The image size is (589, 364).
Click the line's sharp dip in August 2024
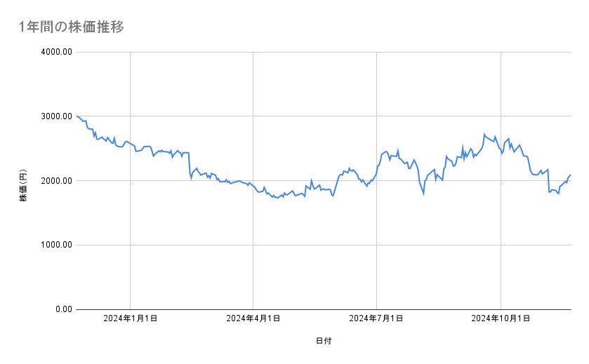[x=423, y=194]
